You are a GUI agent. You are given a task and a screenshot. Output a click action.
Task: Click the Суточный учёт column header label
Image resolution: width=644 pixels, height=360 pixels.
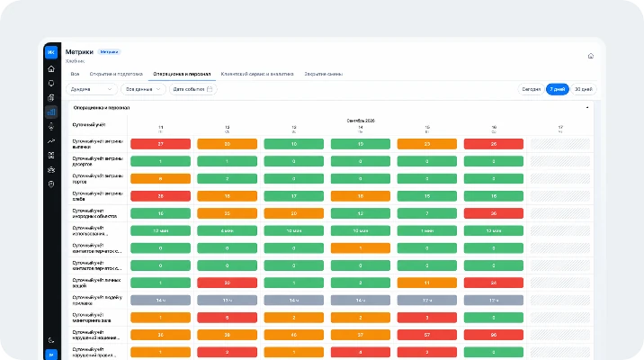(x=89, y=124)
